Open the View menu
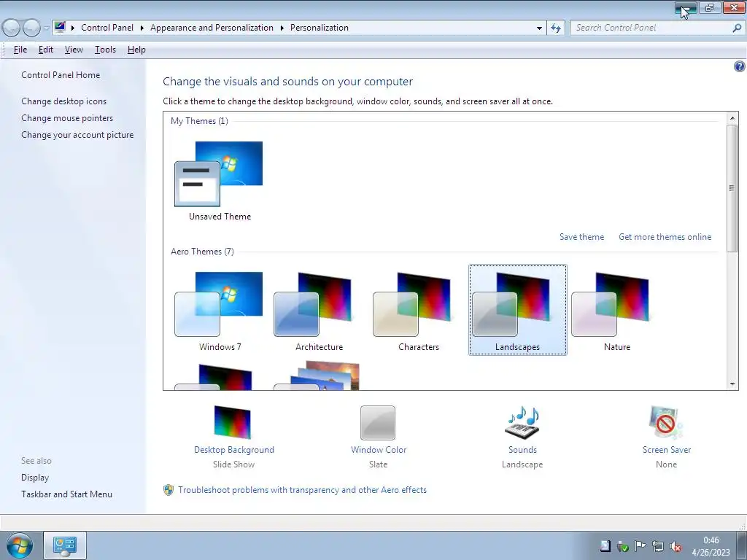This screenshot has height=560, width=747. 74,50
